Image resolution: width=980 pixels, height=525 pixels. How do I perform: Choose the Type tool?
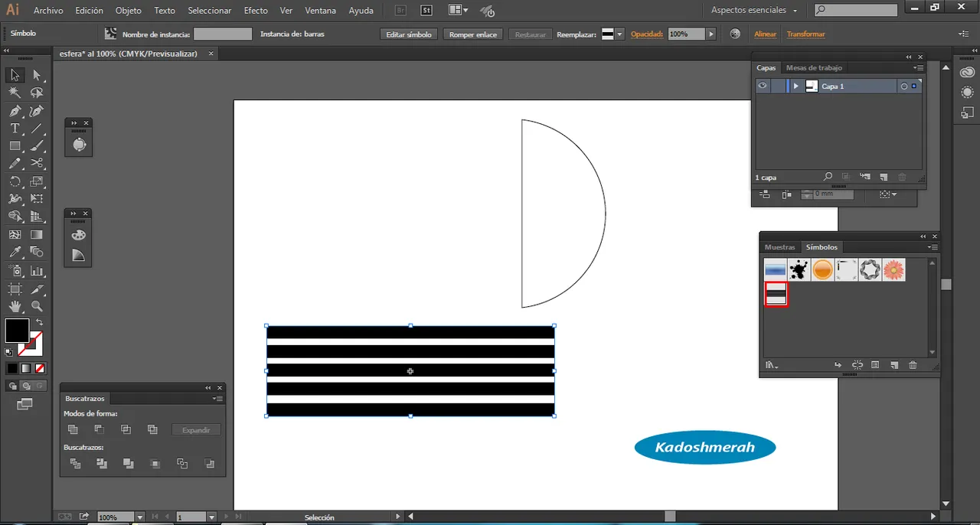pyautogui.click(x=15, y=129)
